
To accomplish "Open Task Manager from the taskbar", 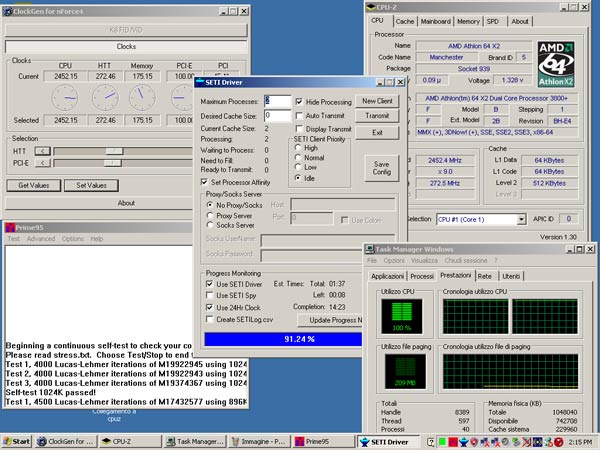I will click(x=194, y=442).
